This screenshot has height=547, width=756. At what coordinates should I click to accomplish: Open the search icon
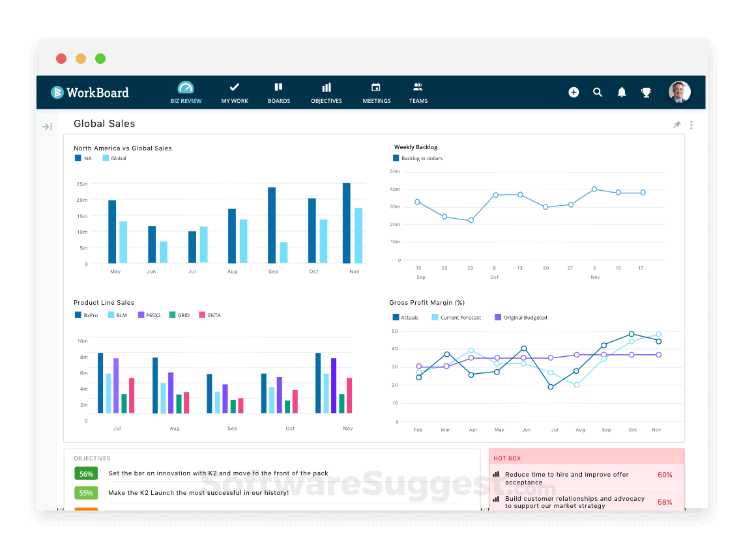pos(598,92)
